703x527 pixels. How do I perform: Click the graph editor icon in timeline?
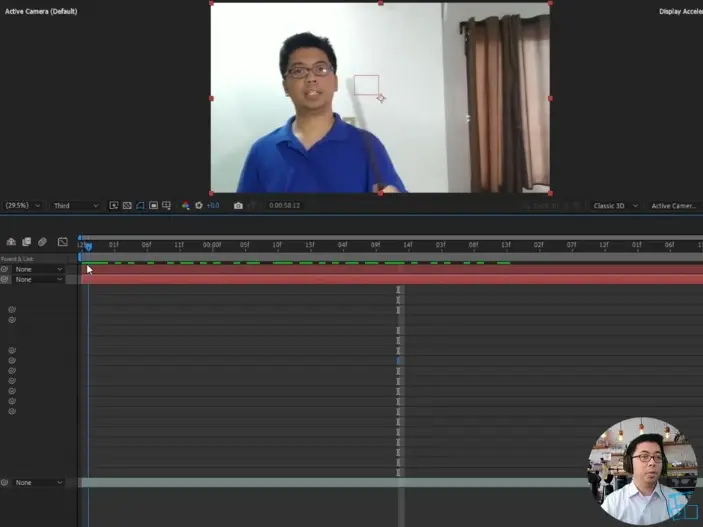[x=62, y=242]
